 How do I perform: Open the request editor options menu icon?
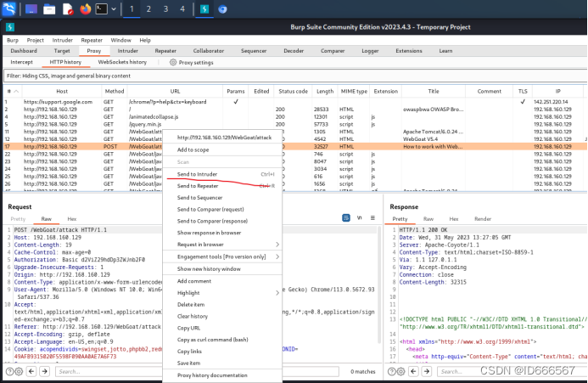point(372,217)
